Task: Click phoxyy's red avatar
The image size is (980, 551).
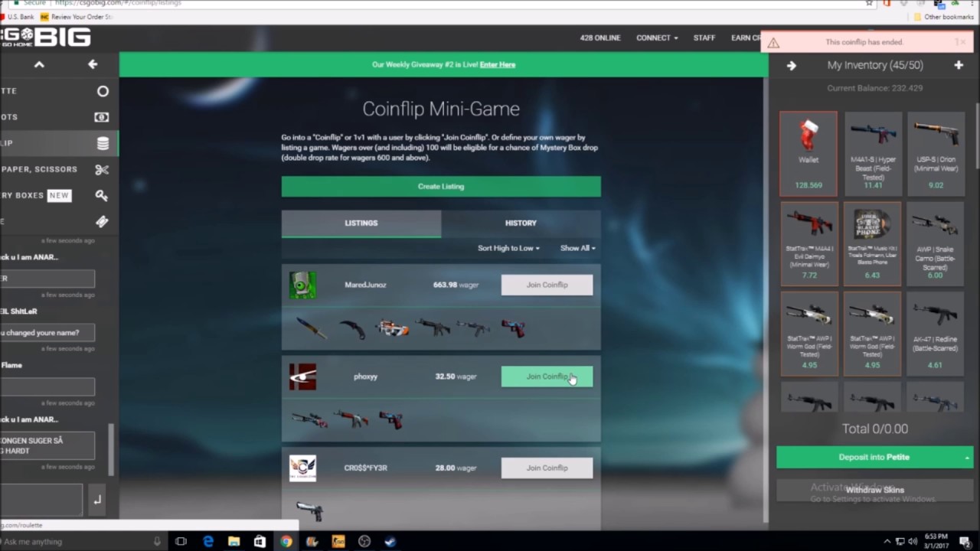Action: (x=302, y=377)
